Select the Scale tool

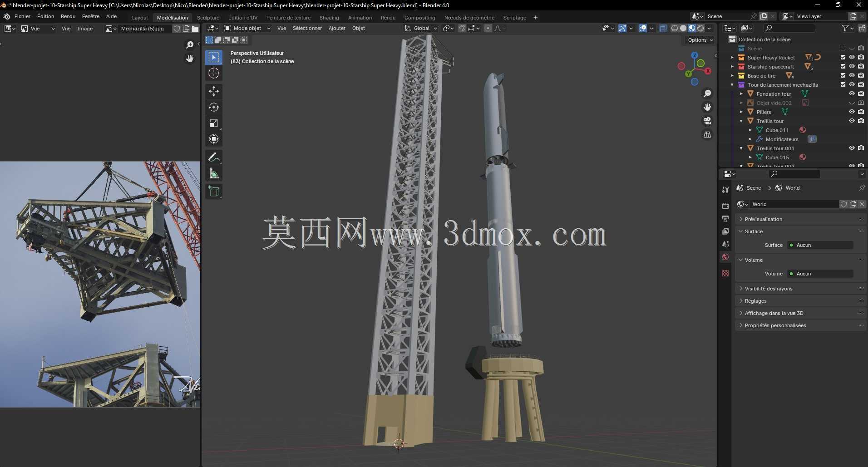[214, 123]
